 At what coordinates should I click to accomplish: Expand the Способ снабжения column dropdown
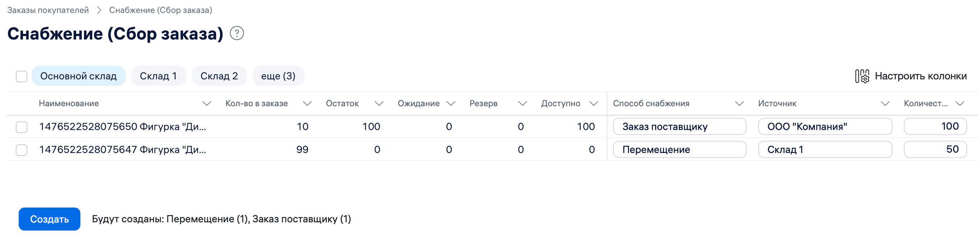point(739,103)
